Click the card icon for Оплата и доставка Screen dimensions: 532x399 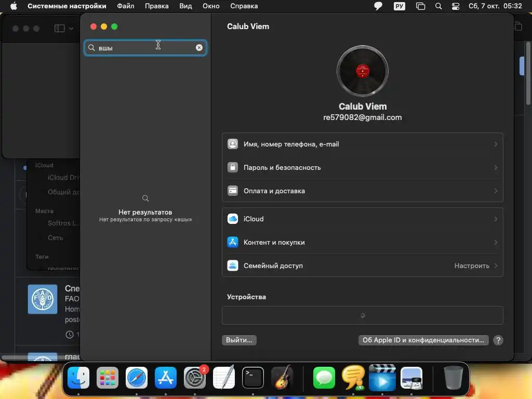tap(233, 191)
